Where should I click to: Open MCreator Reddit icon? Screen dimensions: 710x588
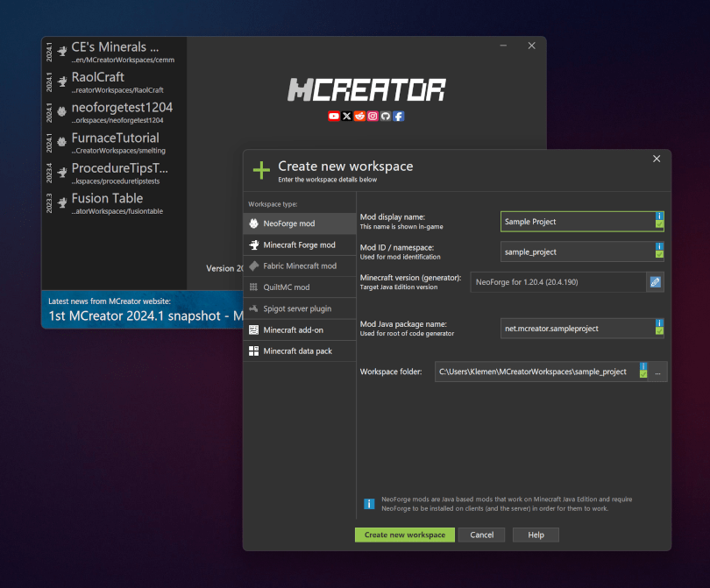[x=359, y=117]
